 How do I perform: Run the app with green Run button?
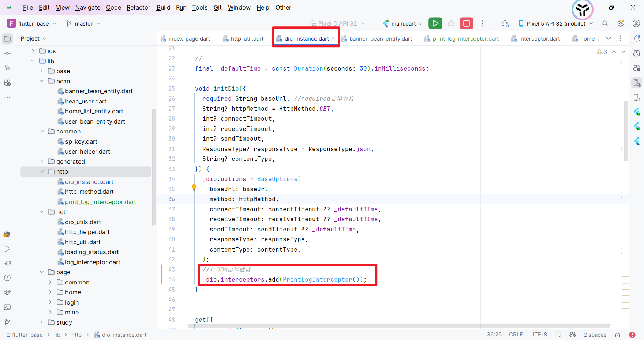coord(435,23)
